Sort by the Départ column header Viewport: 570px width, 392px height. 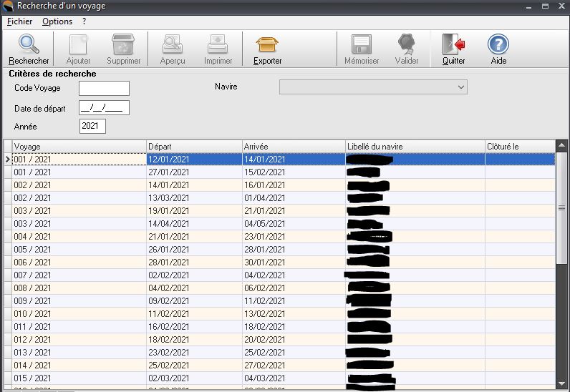[x=193, y=147]
